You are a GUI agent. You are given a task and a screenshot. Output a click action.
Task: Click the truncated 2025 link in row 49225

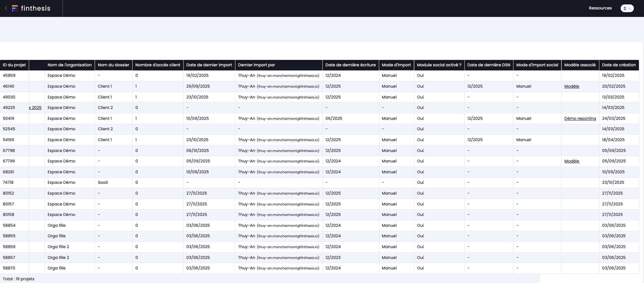[35, 108]
